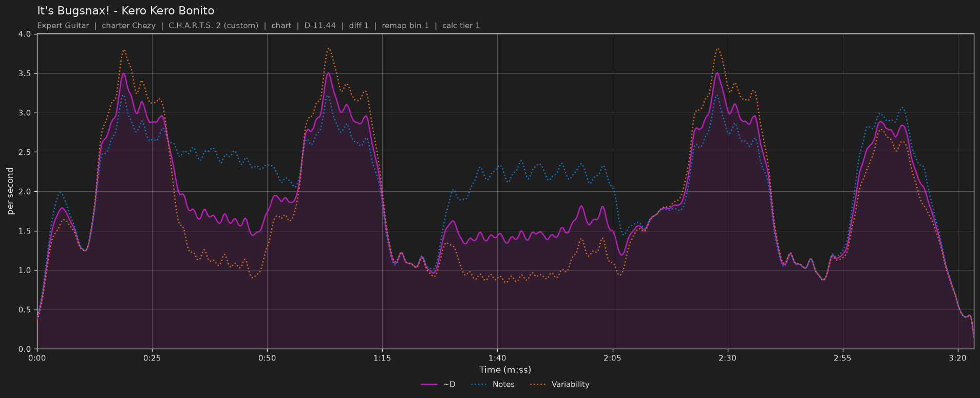The height and width of the screenshot is (398, 980).
Task: Click the "Variability" legend label
Action: point(571,385)
